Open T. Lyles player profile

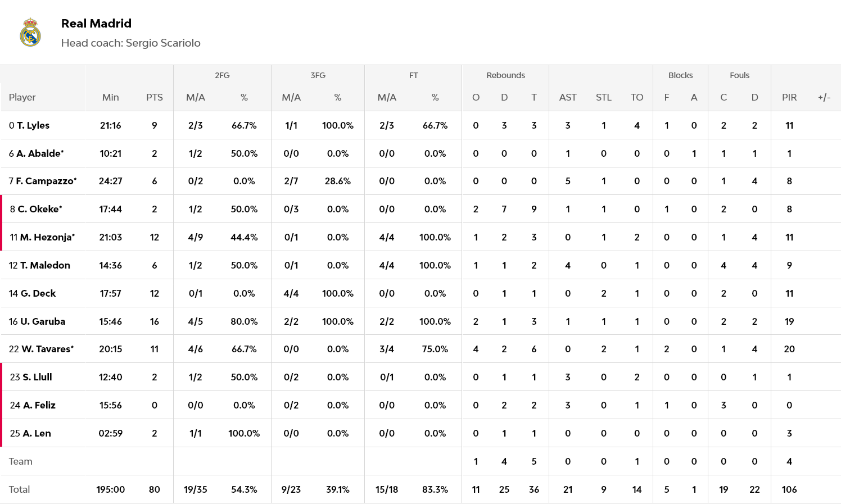(x=33, y=125)
